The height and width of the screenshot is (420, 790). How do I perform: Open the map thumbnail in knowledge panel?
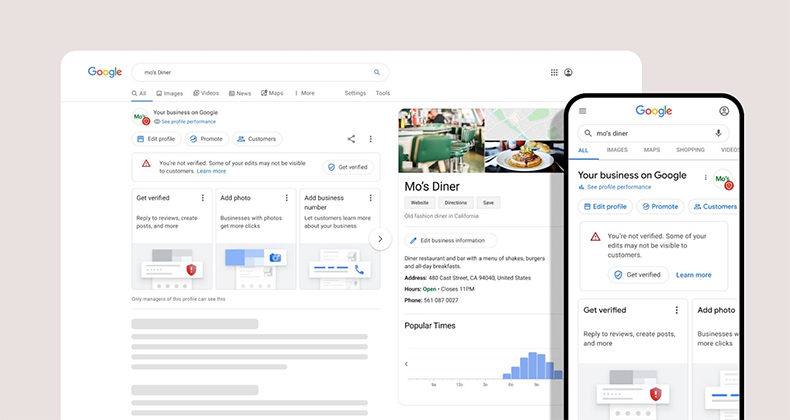click(524, 124)
